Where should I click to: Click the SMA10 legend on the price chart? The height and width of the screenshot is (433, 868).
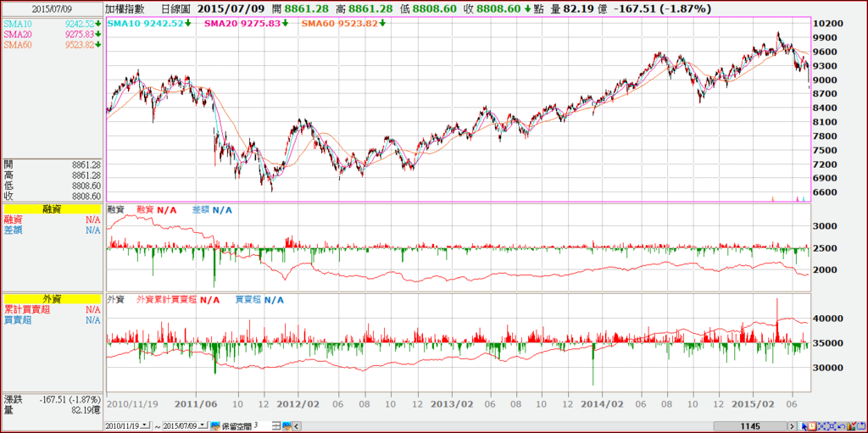149,23
